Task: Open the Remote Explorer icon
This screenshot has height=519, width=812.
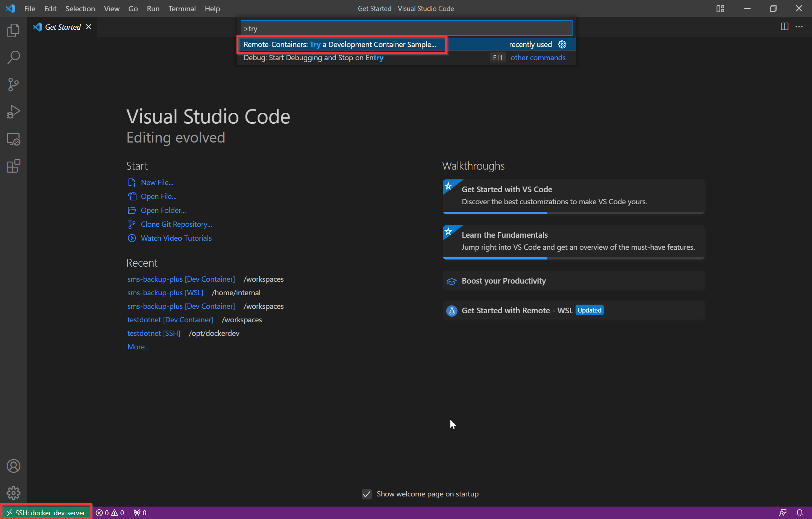Action: pos(14,139)
